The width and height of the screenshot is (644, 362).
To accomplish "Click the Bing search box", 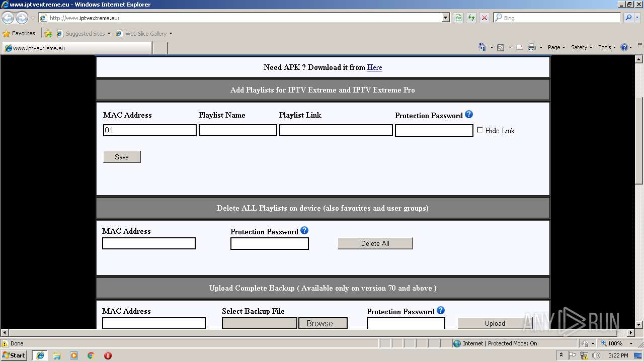I will [x=557, y=18].
